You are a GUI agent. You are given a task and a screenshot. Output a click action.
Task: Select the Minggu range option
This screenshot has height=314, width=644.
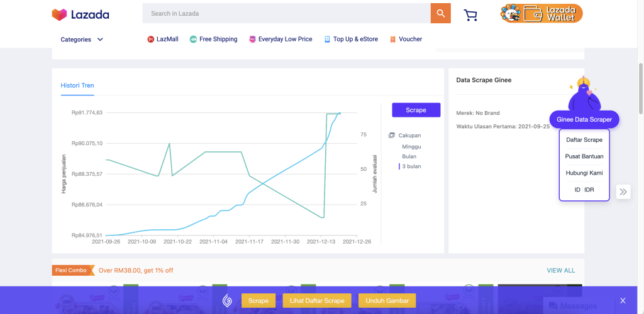[411, 146]
